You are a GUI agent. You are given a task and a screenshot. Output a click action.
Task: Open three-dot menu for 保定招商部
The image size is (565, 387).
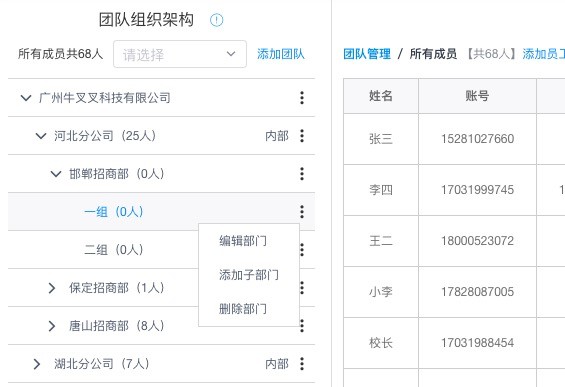pyautogui.click(x=303, y=288)
